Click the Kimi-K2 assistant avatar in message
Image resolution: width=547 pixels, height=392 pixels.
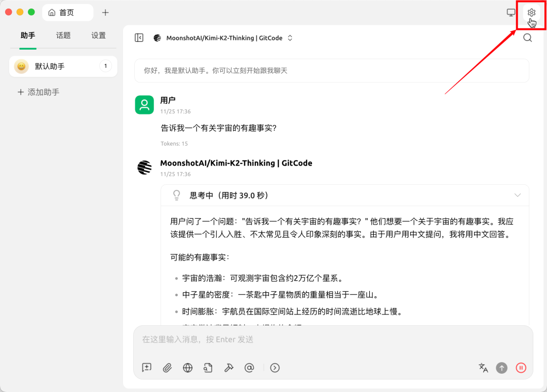click(144, 168)
